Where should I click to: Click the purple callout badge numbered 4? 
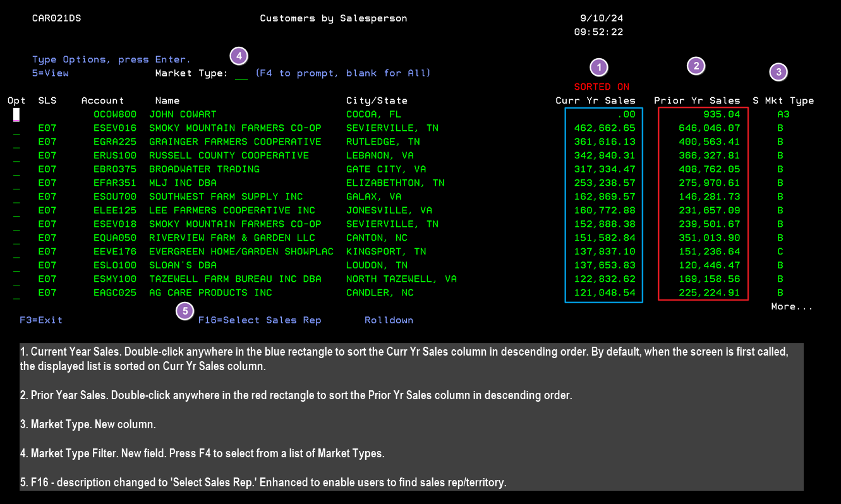(x=238, y=56)
